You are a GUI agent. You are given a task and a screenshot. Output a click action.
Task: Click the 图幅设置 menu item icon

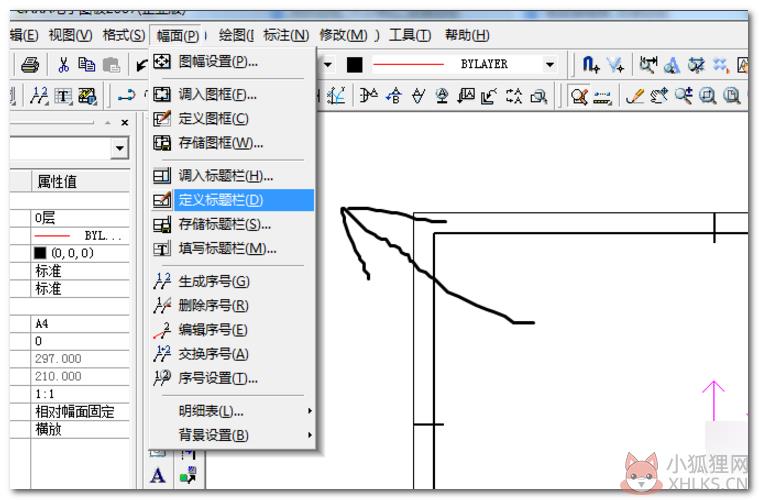(162, 61)
